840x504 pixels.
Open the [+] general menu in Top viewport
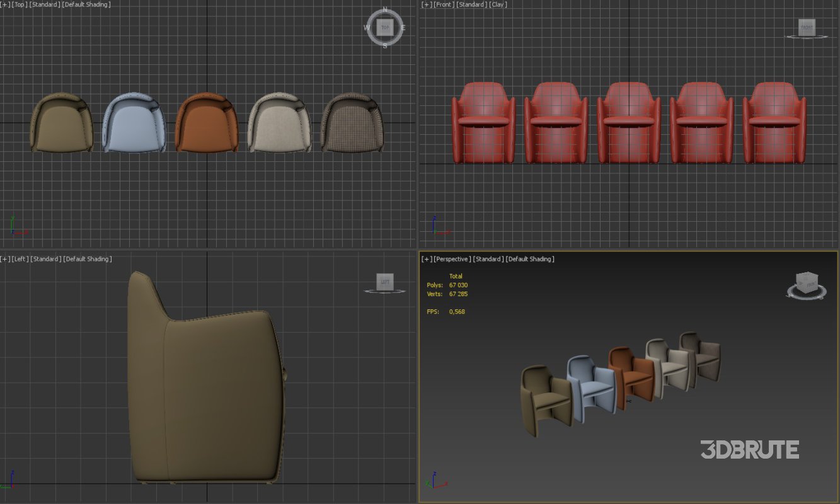pyautogui.click(x=5, y=4)
